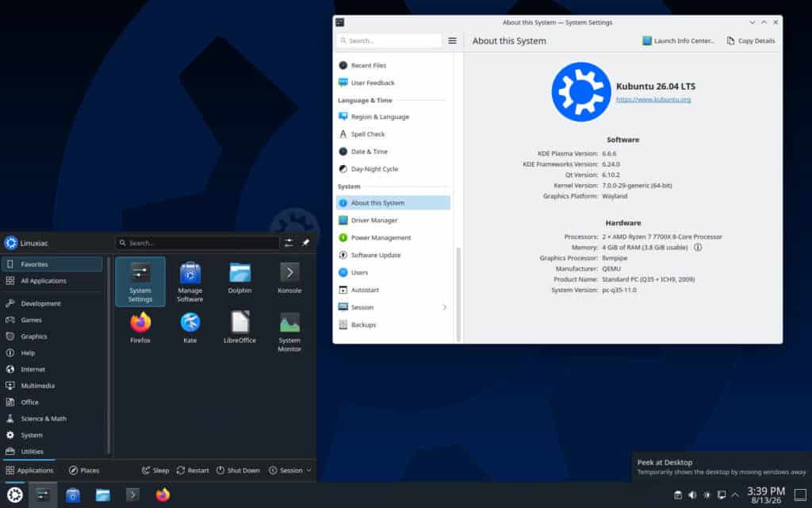Screen dimensions: 812x508
Task: Click the Kubuntu logo in About this System
Action: click(x=581, y=92)
